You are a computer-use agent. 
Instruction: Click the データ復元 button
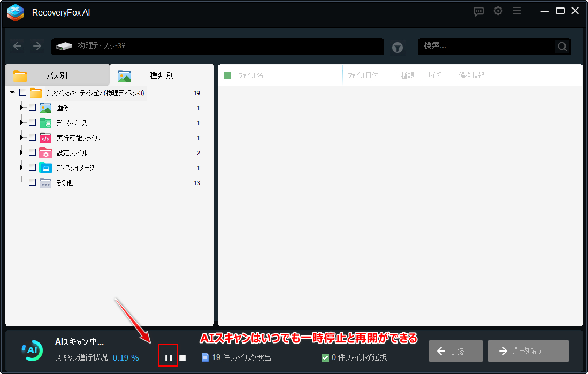point(529,351)
